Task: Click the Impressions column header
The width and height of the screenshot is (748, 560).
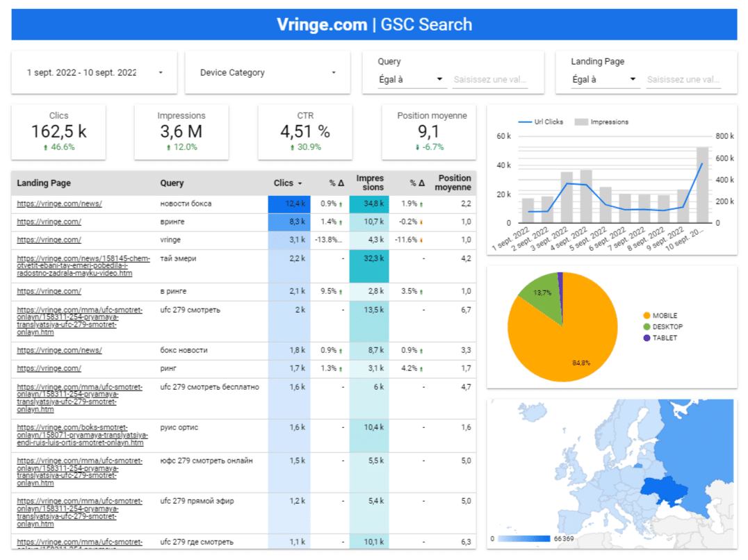Action: (x=370, y=183)
